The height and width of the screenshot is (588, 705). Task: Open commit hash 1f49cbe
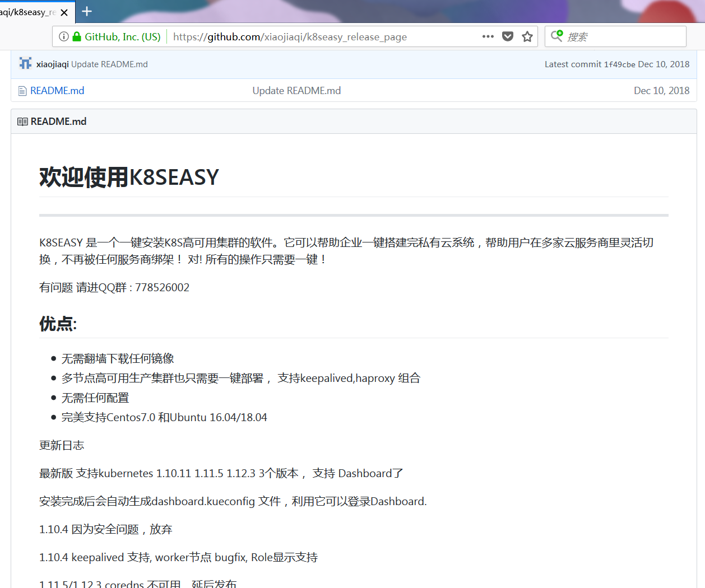click(619, 64)
